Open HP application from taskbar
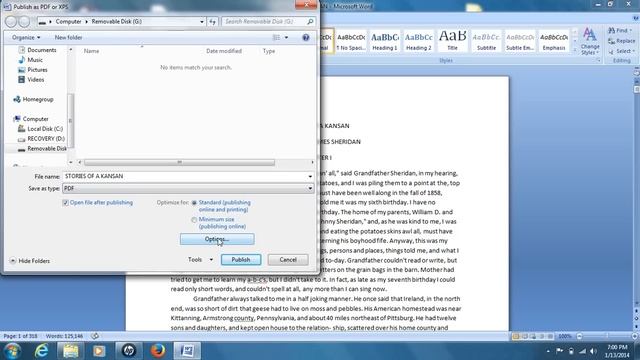The image size is (640, 360). tap(129, 351)
